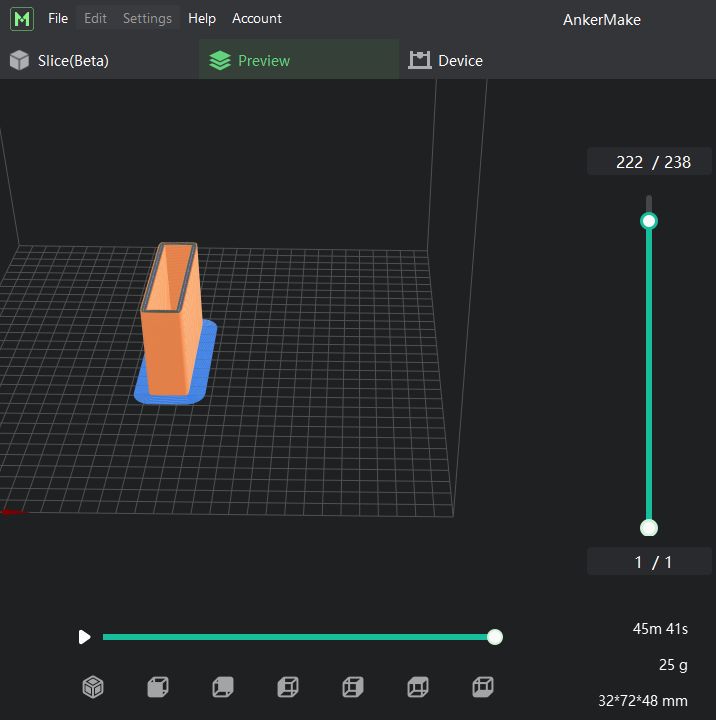Switch to the isometric 3D view

click(93, 687)
